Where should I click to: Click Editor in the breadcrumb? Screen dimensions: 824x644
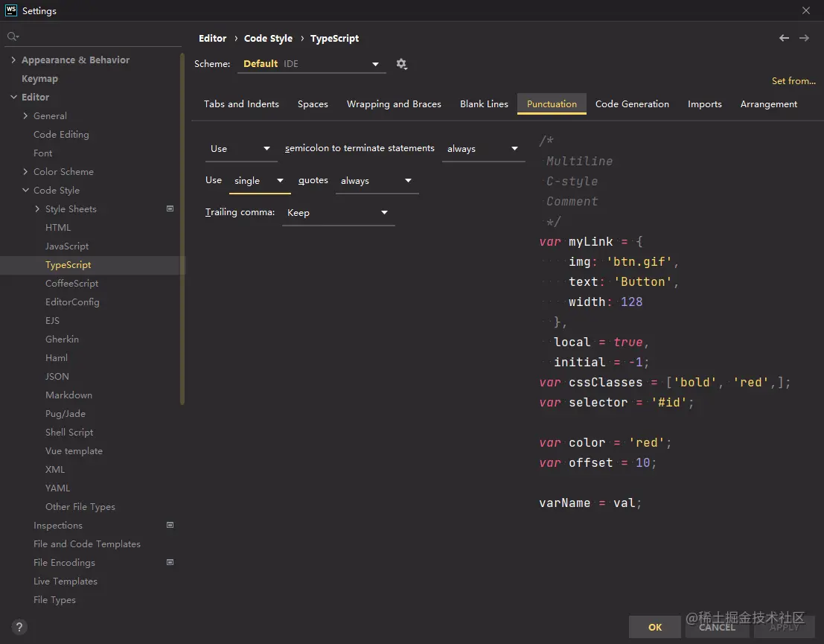tap(212, 39)
